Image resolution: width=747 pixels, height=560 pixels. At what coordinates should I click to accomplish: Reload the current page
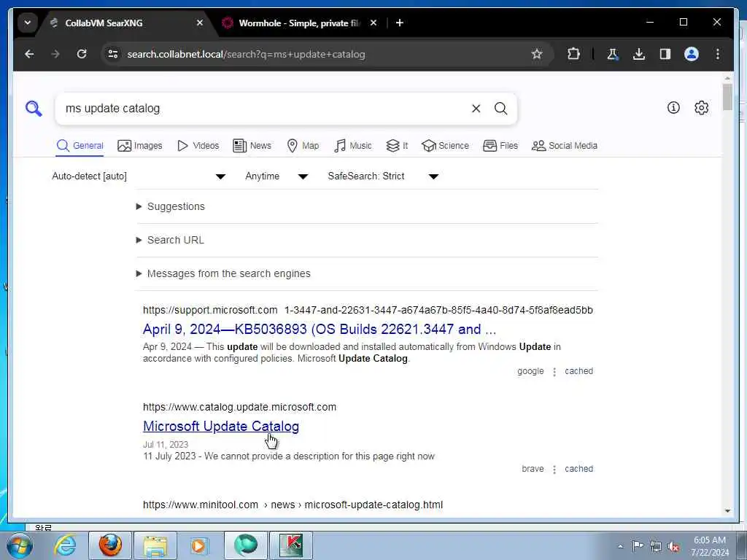pos(82,54)
